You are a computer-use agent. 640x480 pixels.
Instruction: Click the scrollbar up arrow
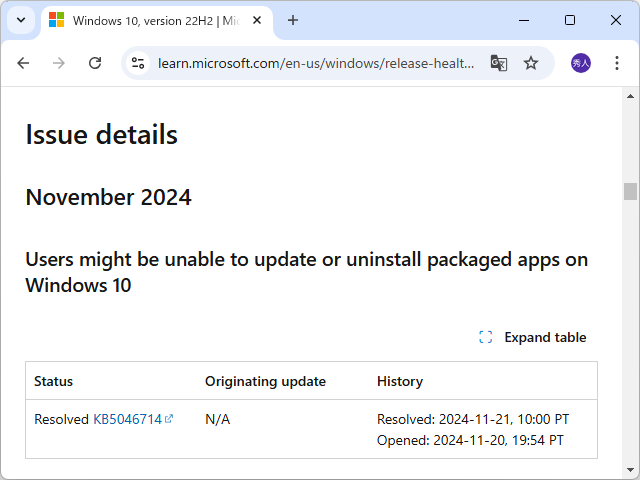point(630,96)
